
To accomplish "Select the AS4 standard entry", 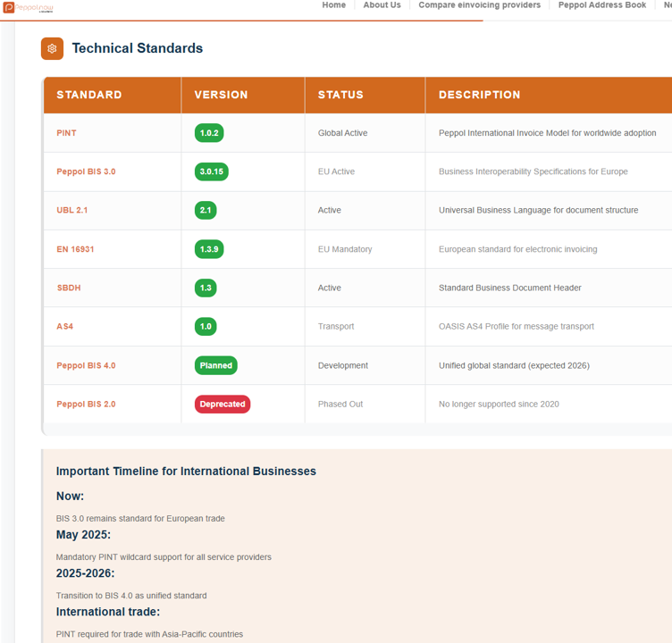I will 65,327.
